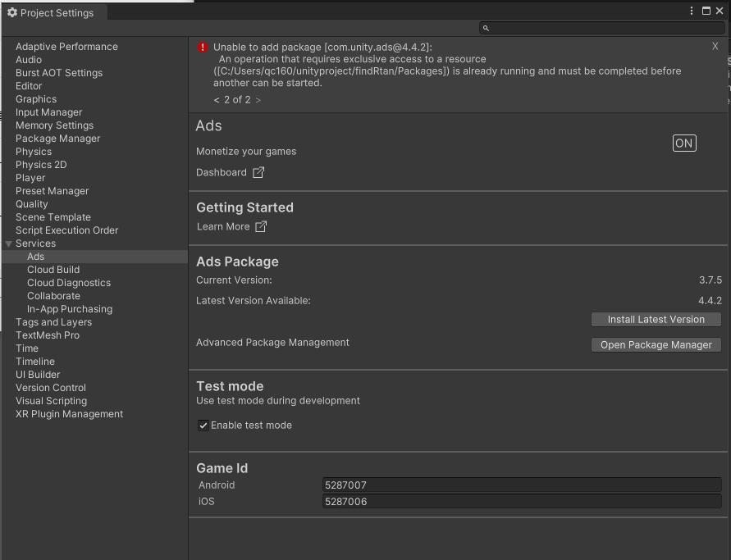This screenshot has height=560, width=731.
Task: Select XR Plugin Management settings
Action: pyautogui.click(x=69, y=414)
